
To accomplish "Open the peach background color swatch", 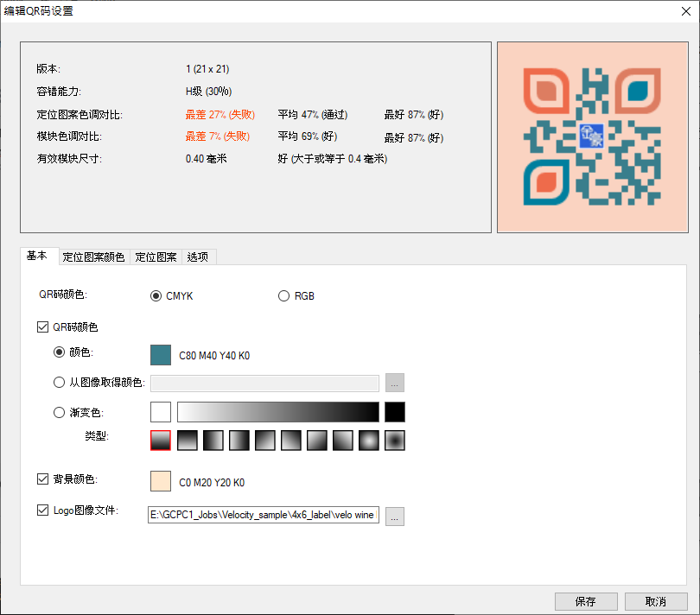I will click(161, 481).
